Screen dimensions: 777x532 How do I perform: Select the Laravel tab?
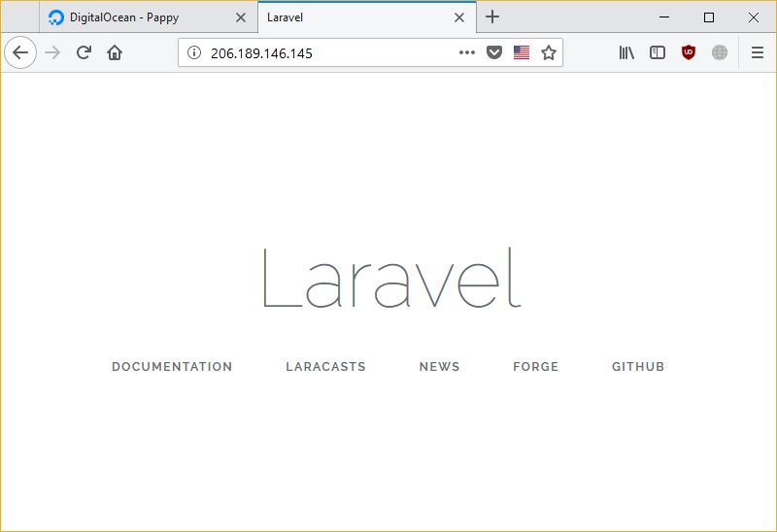pos(367,17)
